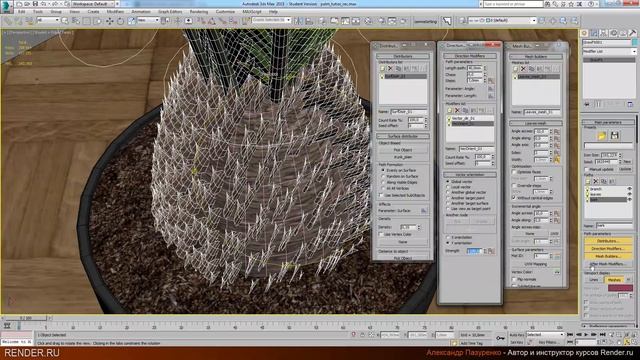
Task: Click the Direction Modifiers... button
Action: pos(607,249)
